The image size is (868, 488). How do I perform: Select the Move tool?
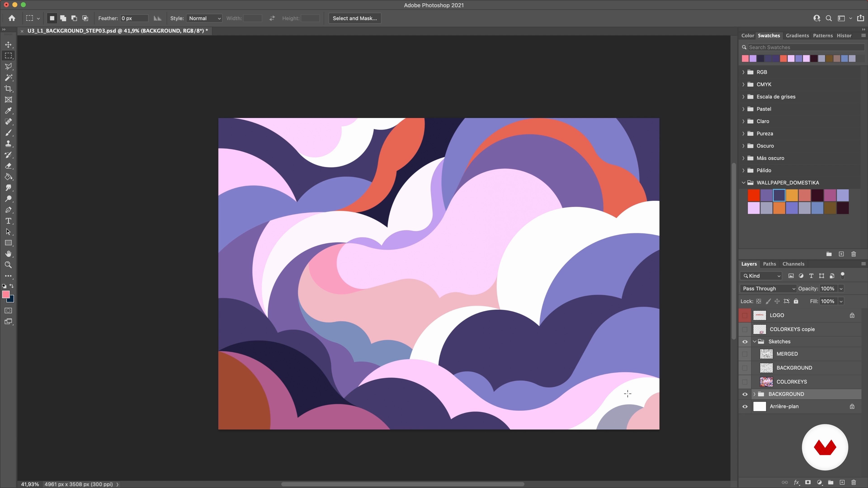pyautogui.click(x=8, y=45)
